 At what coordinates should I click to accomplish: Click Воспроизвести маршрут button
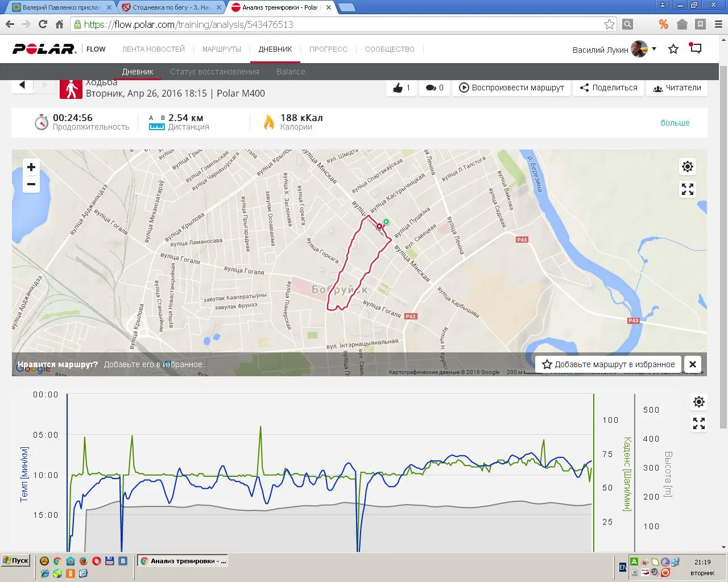point(511,88)
